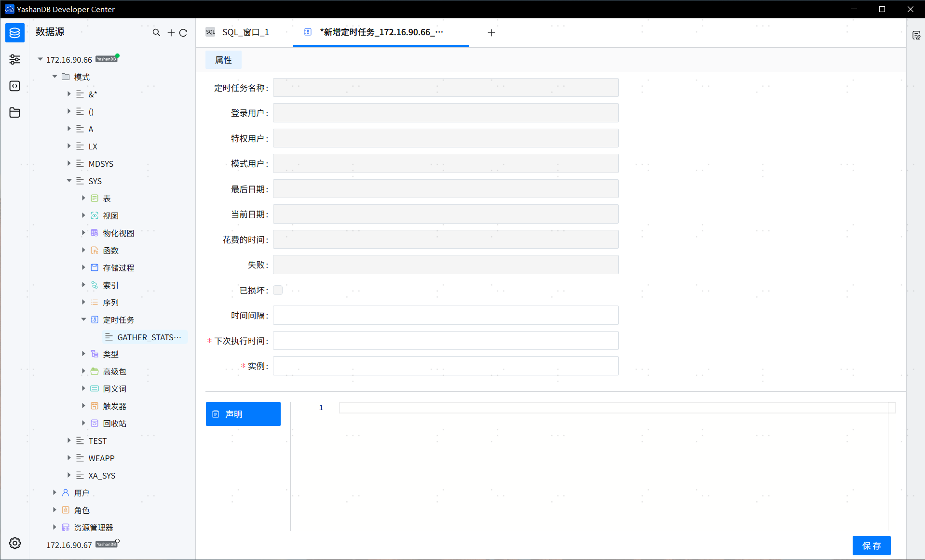
Task: Collapse the SYS schema node
Action: tap(69, 181)
